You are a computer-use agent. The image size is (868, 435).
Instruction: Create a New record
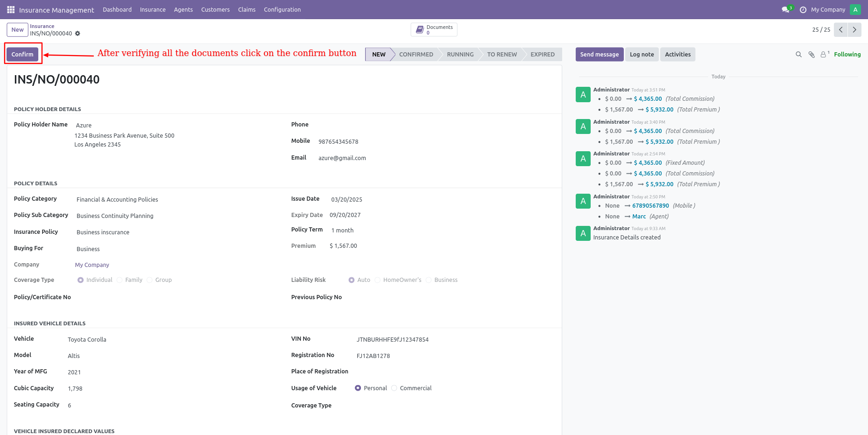tap(17, 30)
